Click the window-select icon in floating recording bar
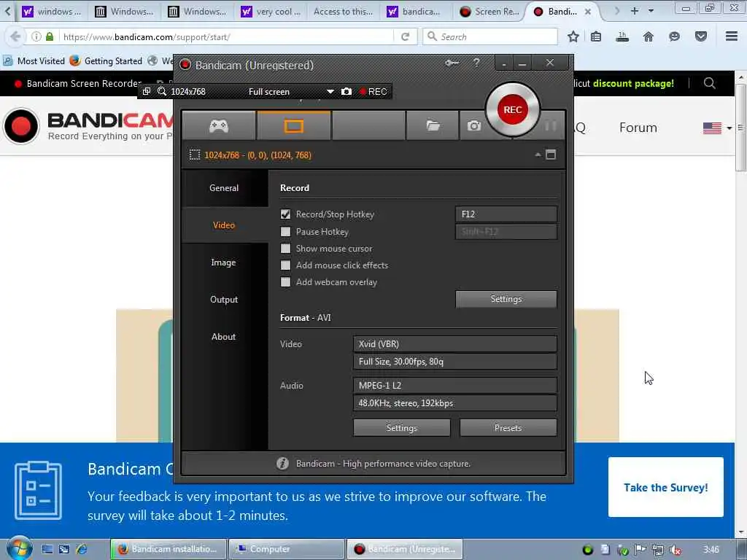 [147, 91]
